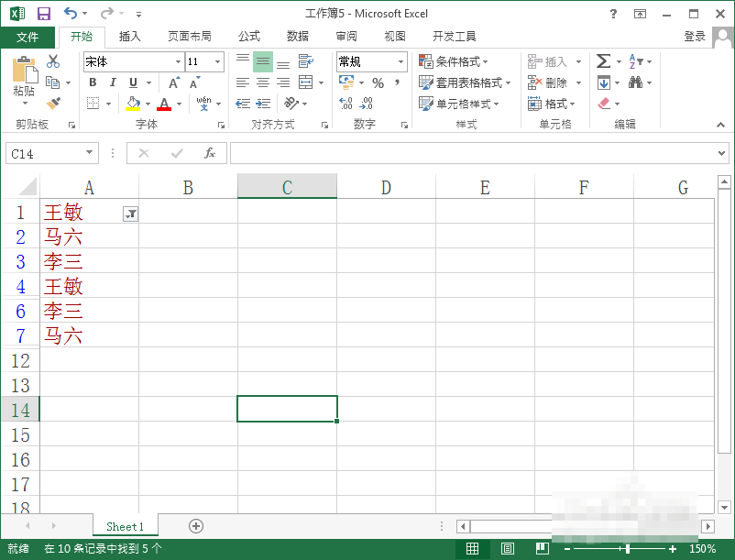Click the Conditional Formatting (条件格式) icon
Screen dimensions: 735x560
(x=427, y=61)
